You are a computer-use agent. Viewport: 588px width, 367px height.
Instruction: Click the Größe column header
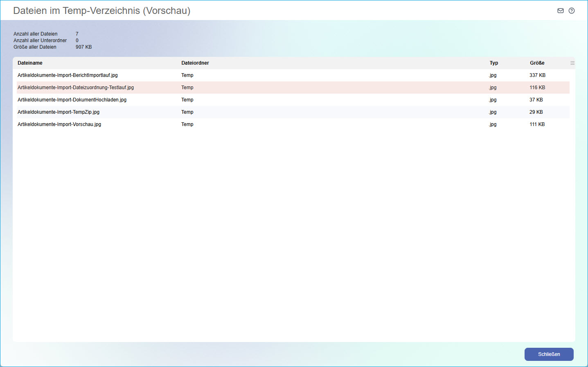click(537, 63)
